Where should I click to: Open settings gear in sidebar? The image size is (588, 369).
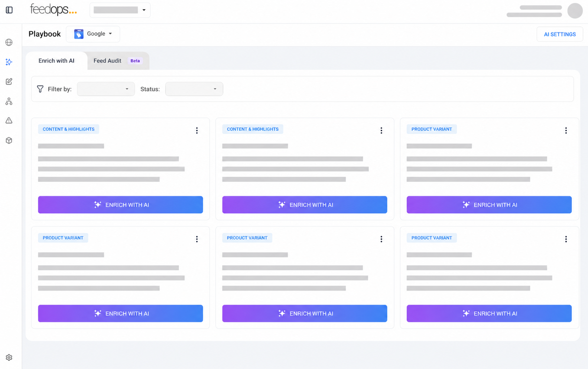pyautogui.click(x=9, y=357)
